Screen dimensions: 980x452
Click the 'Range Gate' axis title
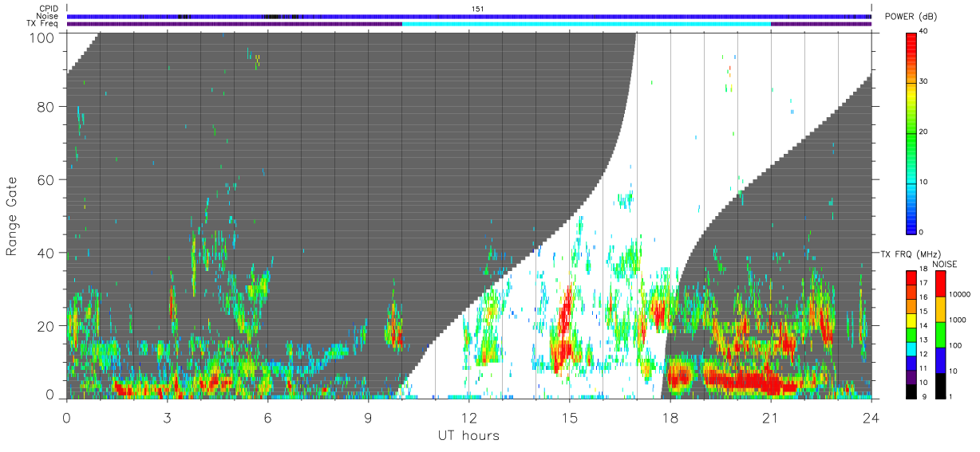tap(12, 215)
